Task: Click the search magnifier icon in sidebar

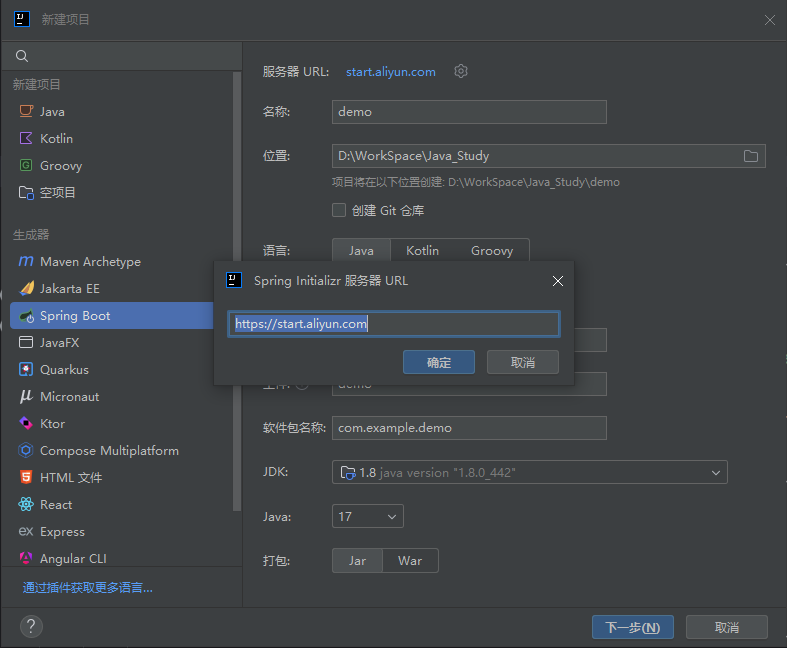Action: pyautogui.click(x=22, y=56)
